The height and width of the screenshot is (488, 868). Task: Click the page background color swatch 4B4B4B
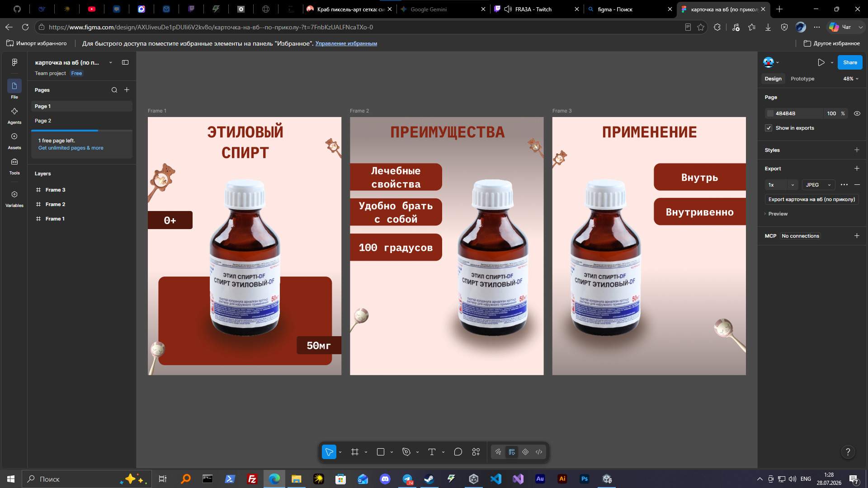click(770, 113)
